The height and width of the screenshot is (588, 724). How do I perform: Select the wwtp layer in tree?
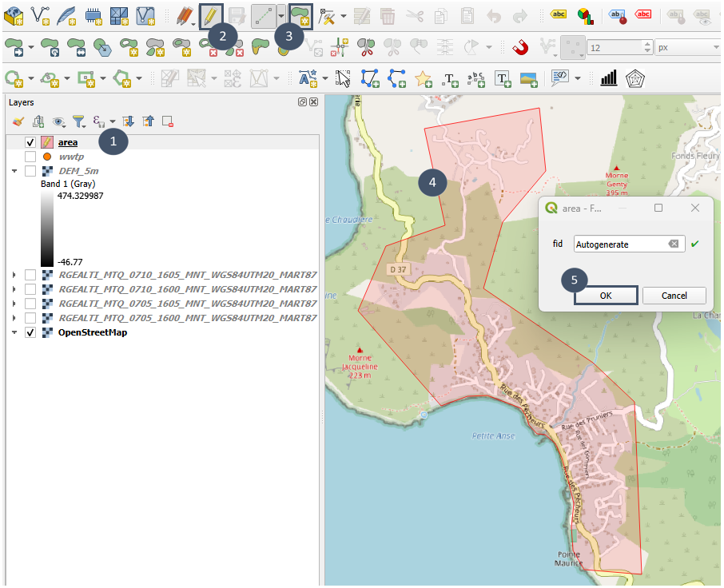click(x=71, y=157)
